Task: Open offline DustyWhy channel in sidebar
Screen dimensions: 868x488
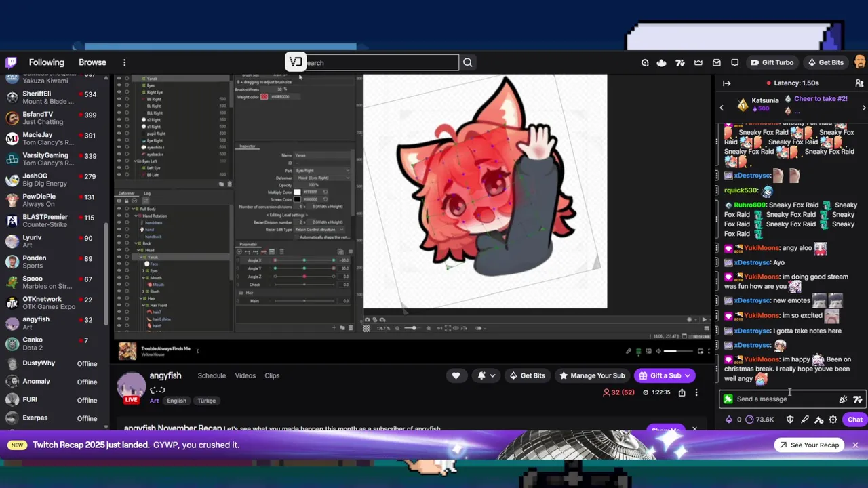Action: pyautogui.click(x=54, y=363)
